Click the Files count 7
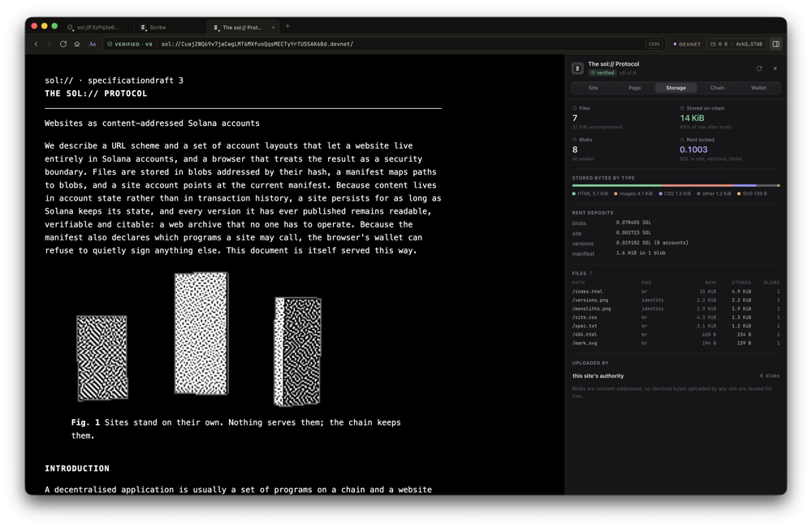 575,118
